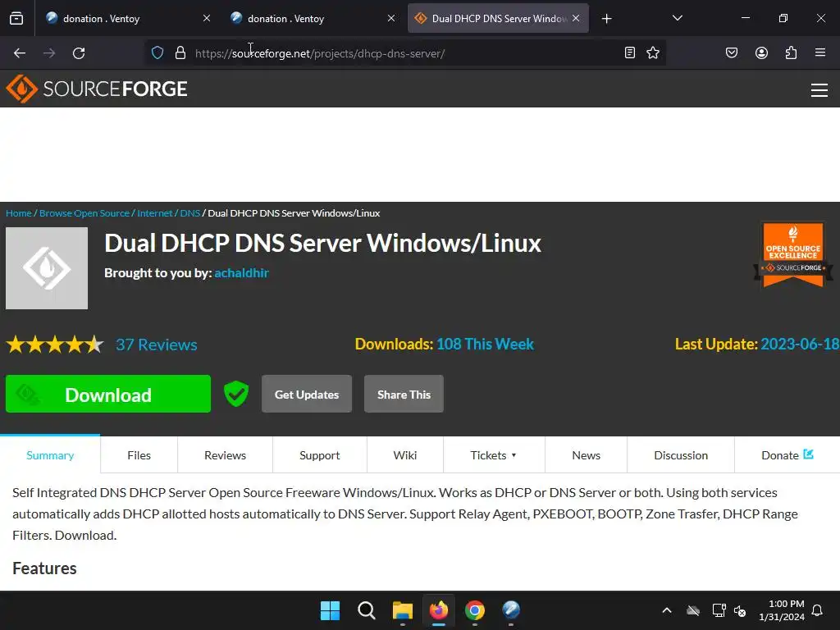Close the first donation . Ventoy tab
Viewport: 840px width, 630px height.
207,18
